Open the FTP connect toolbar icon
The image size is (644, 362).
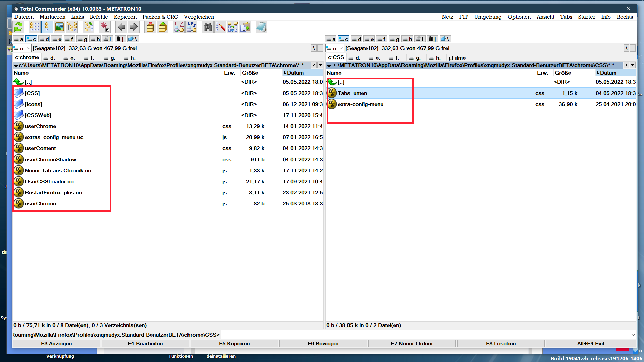[x=179, y=27]
